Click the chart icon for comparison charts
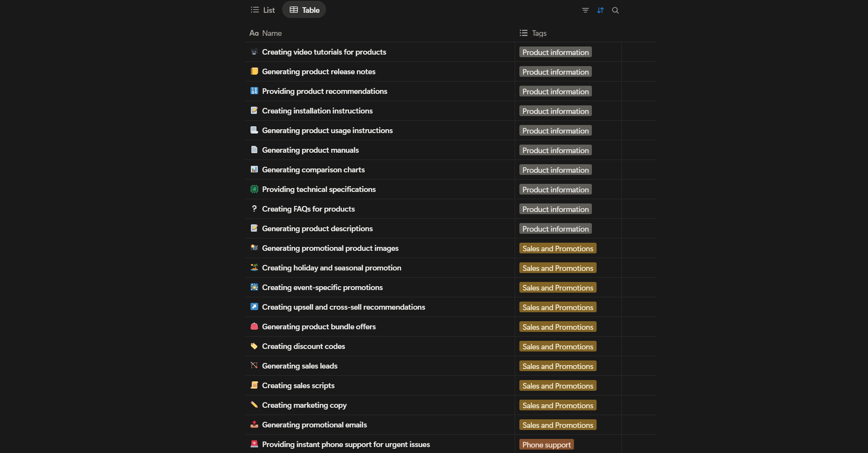This screenshot has width=868, height=453. [254, 169]
